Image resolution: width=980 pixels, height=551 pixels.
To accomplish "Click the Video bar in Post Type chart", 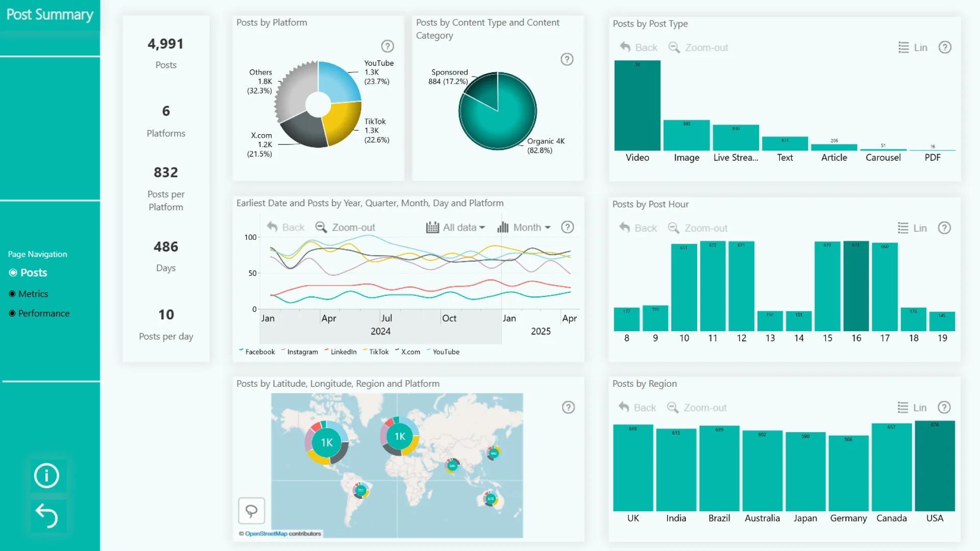I will [x=638, y=105].
